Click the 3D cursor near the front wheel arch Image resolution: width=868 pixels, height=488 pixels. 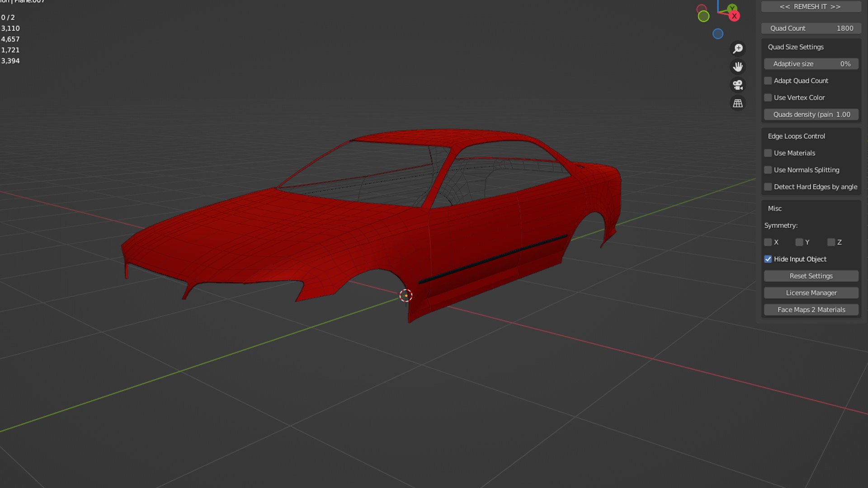point(406,296)
